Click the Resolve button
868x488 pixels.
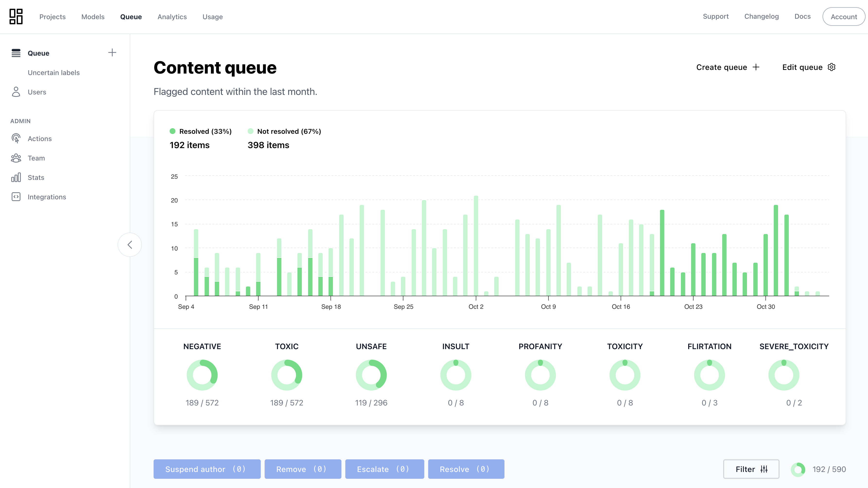tap(466, 469)
